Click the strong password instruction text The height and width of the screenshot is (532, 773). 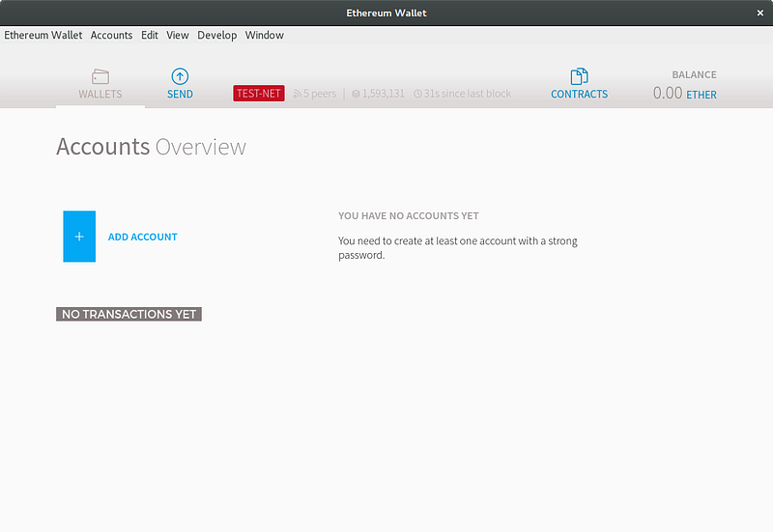(x=457, y=248)
